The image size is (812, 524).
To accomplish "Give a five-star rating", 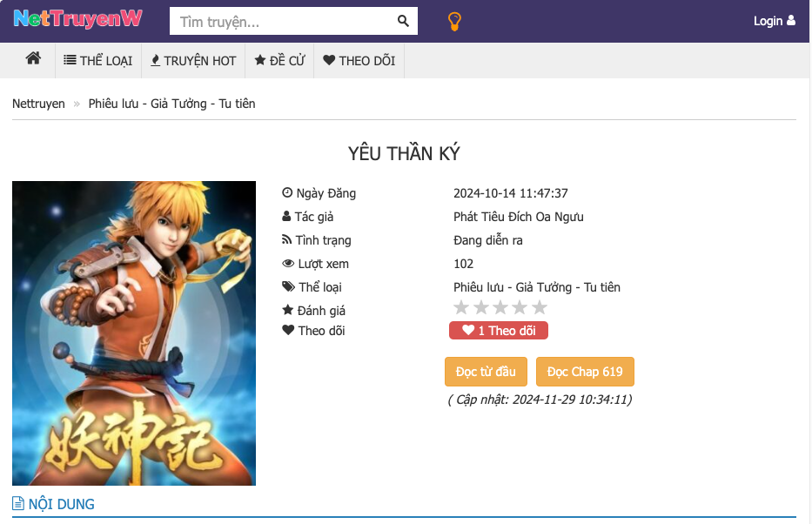I will click(x=540, y=307).
